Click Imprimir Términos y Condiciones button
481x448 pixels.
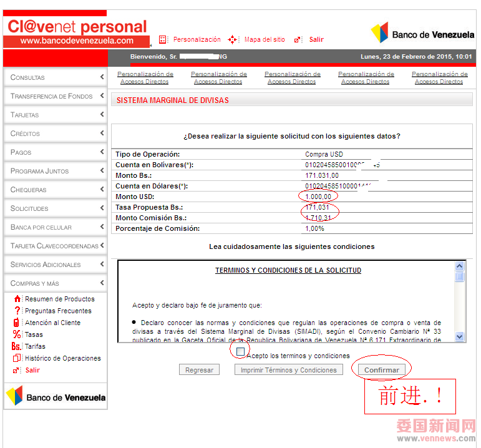pyautogui.click(x=289, y=370)
